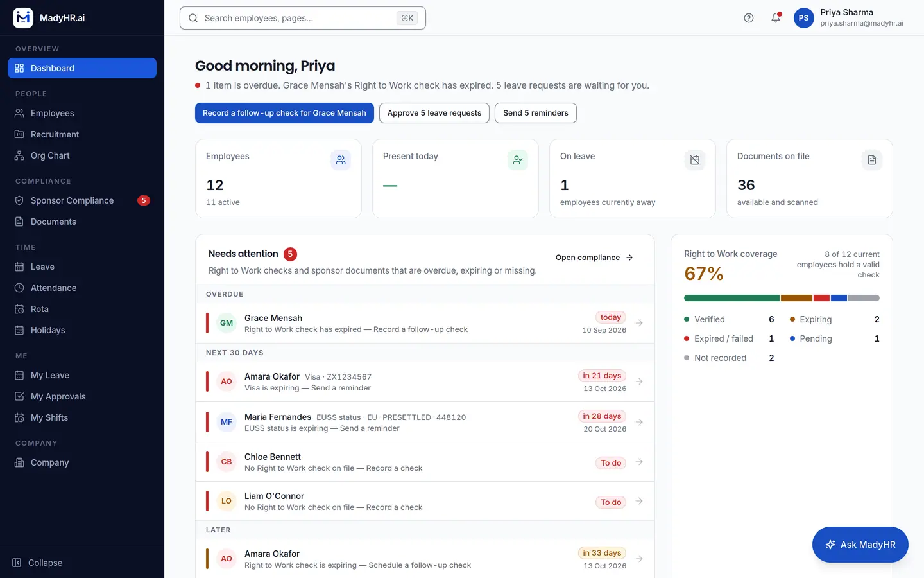Open Sponsor Compliance in sidebar
Viewport: 924px width, 578px height.
tap(82, 200)
